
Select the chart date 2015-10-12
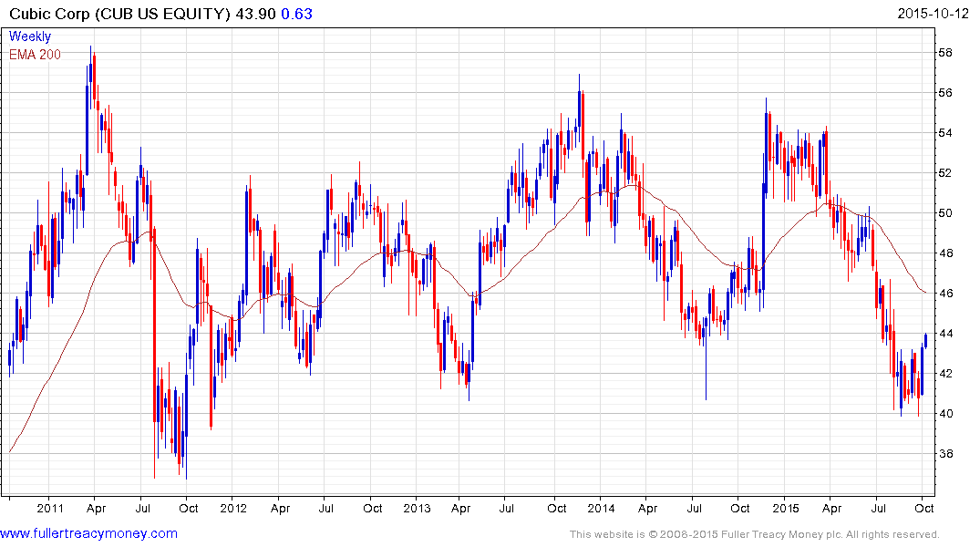pyautogui.click(x=933, y=13)
